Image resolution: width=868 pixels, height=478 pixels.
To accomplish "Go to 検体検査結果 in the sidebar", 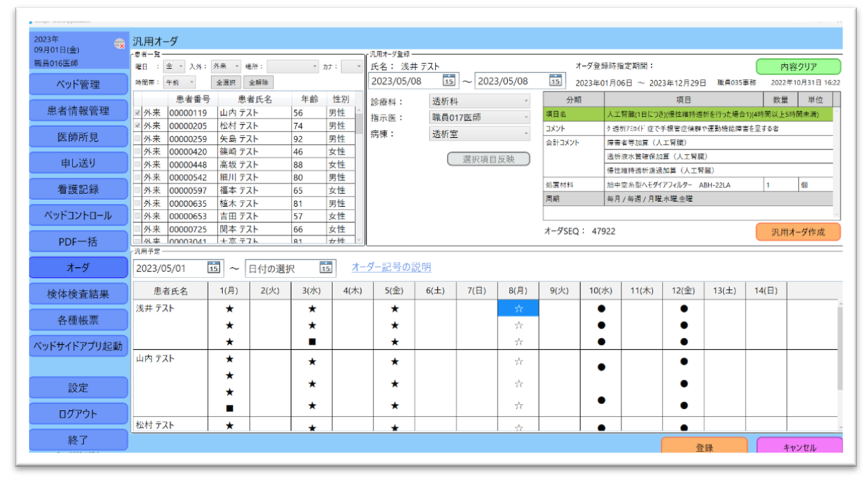I will pyautogui.click(x=78, y=294).
